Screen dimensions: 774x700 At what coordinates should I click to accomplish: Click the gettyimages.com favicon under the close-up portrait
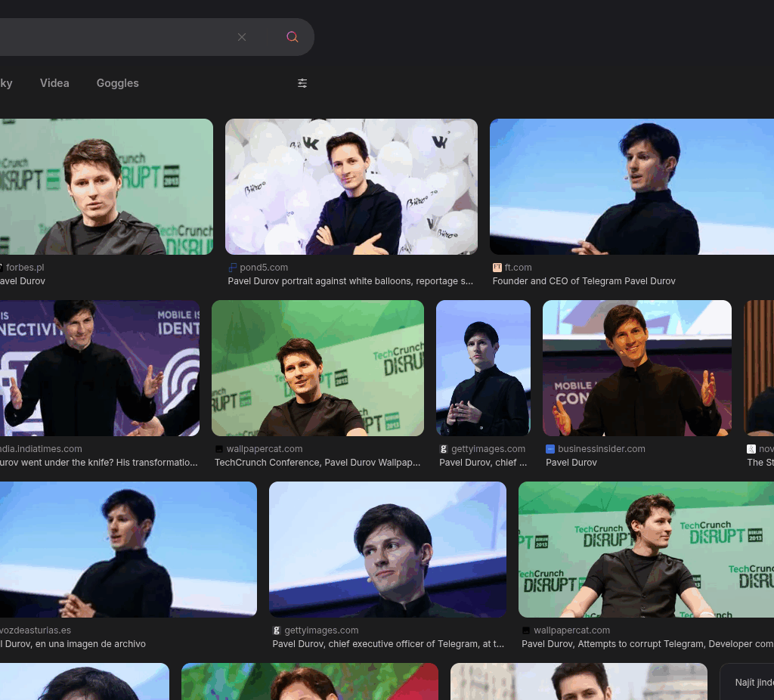point(277,630)
